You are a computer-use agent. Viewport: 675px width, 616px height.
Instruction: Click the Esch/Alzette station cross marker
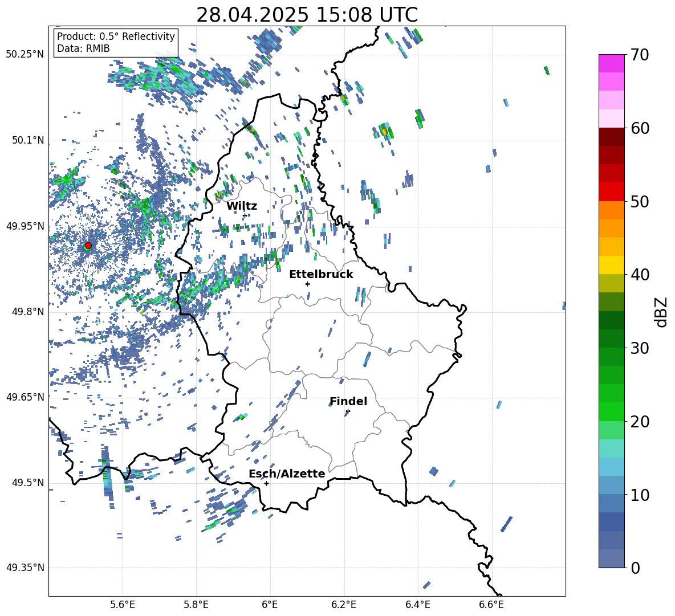tap(266, 483)
